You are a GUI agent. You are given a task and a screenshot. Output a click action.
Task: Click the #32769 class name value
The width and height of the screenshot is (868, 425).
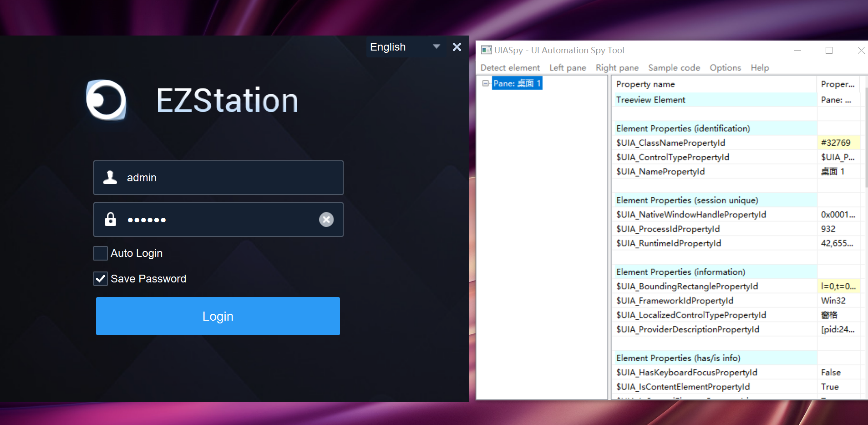(835, 143)
